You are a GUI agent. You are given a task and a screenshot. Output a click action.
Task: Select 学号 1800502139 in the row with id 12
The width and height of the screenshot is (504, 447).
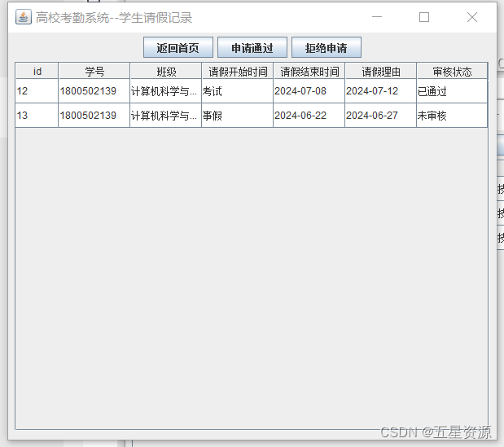tap(94, 91)
